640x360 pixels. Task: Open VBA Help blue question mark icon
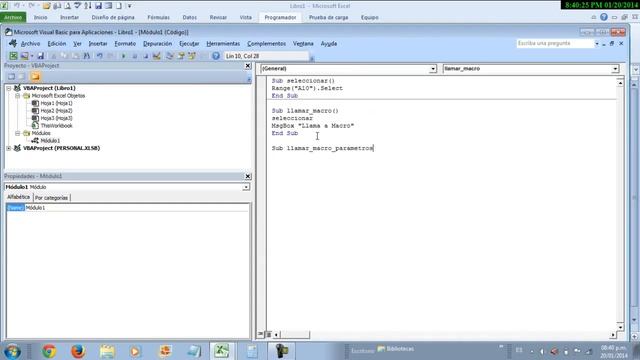(x=216, y=56)
